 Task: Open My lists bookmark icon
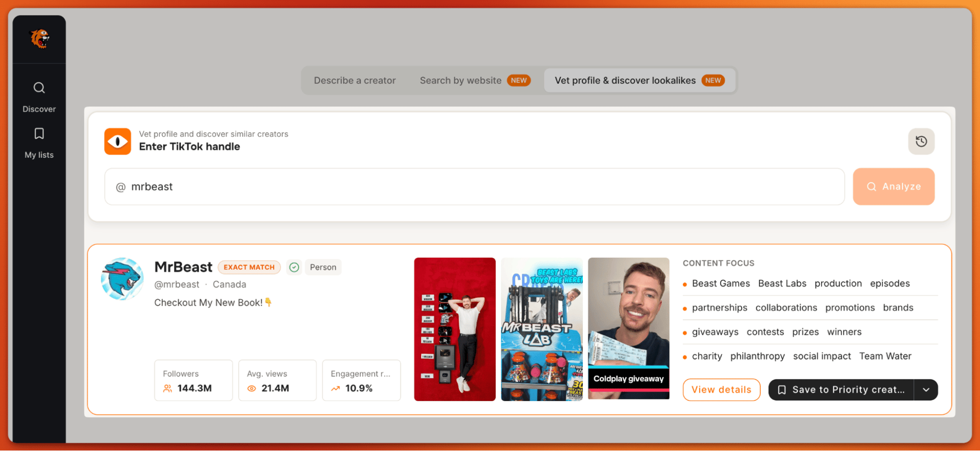point(39,134)
